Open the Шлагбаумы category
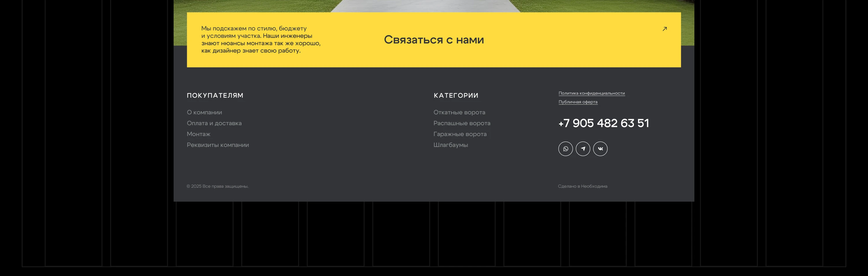This screenshot has height=276, width=868. coord(450,145)
